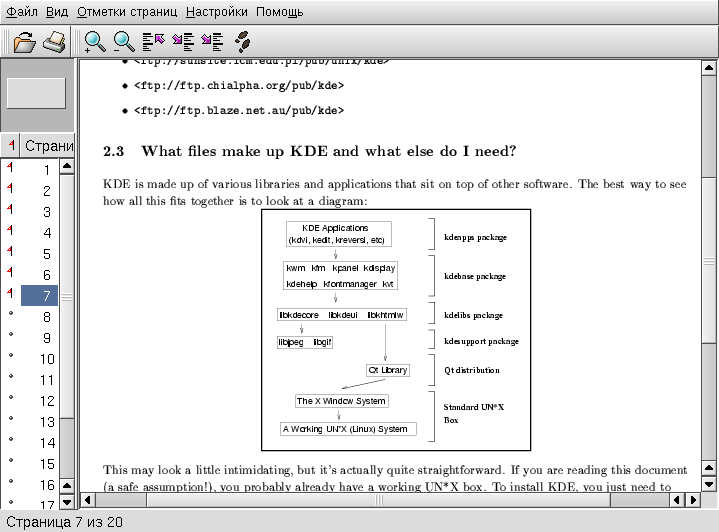Image resolution: width=719 pixels, height=532 pixels.
Task: Toggle the red mark flag on page 7
Action: pos(11,295)
